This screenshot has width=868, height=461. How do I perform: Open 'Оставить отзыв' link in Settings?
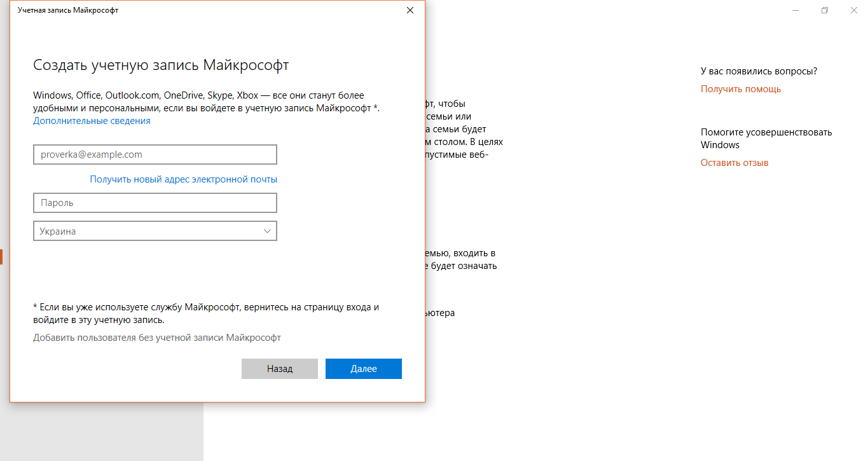[734, 163]
